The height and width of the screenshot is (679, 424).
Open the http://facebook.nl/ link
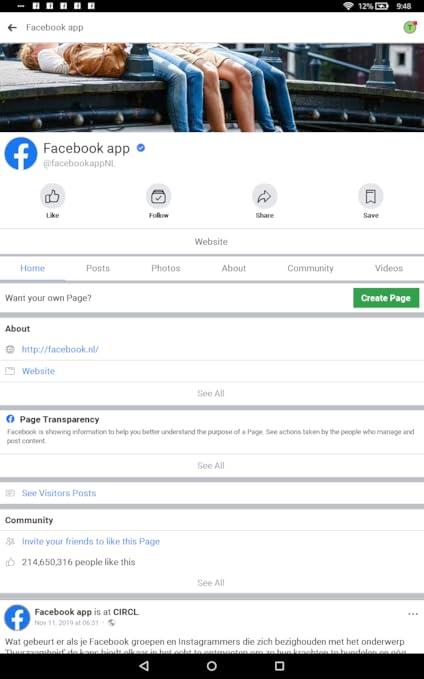coord(60,349)
